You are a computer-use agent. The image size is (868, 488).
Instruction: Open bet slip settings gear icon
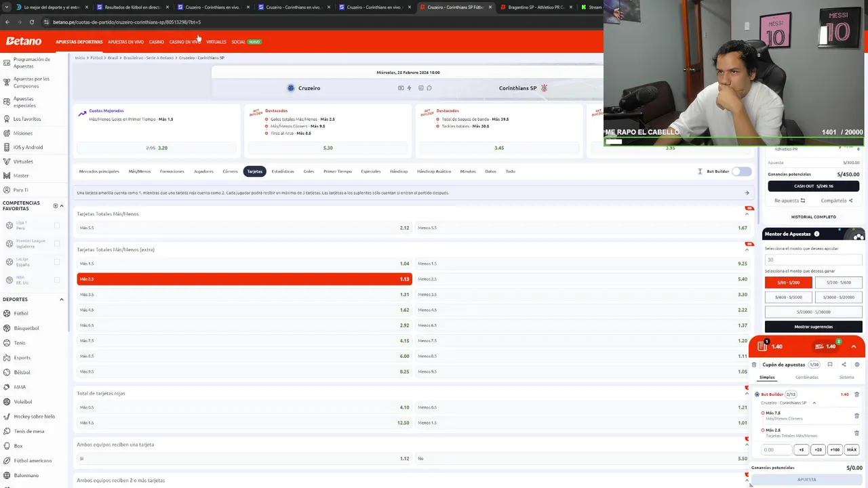click(x=857, y=365)
